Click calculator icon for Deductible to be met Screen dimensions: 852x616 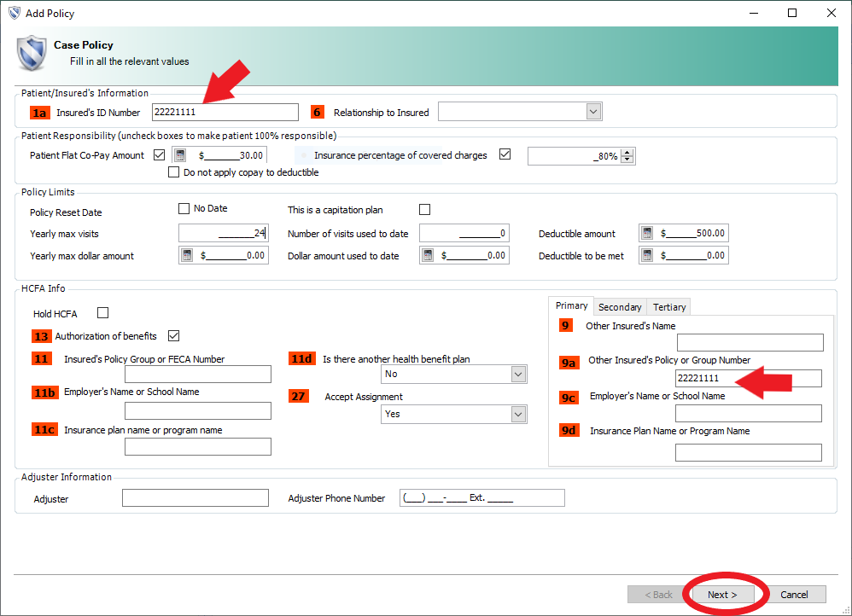646,255
